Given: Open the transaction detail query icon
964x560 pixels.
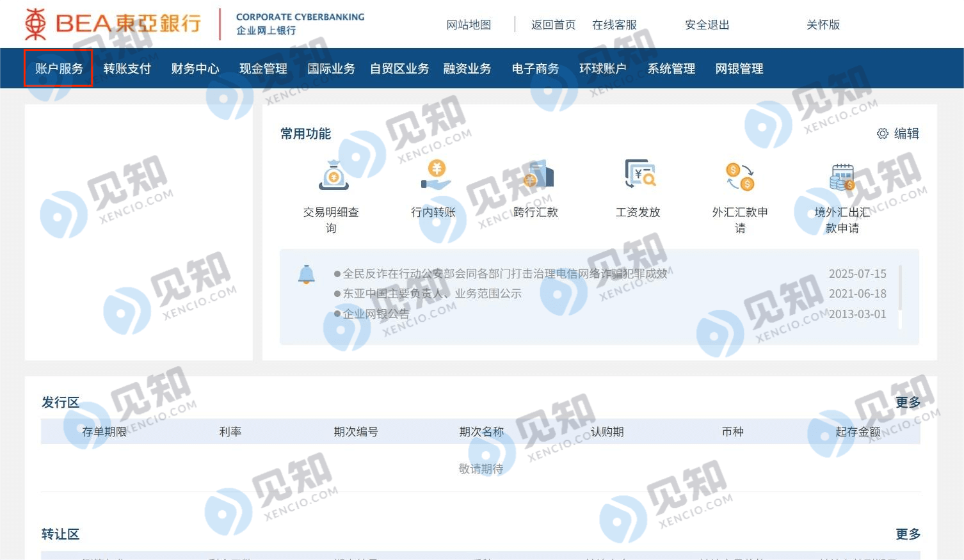Looking at the screenshot, I should pyautogui.click(x=333, y=175).
